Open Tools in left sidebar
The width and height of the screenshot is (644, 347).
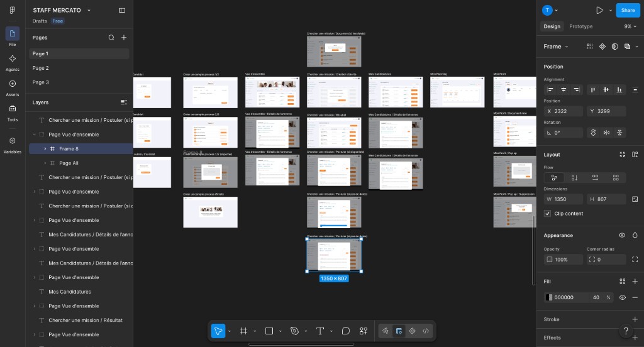[x=13, y=113]
